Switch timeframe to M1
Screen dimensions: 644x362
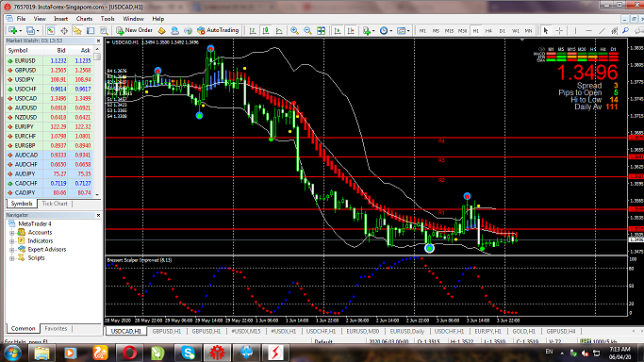click(422, 31)
